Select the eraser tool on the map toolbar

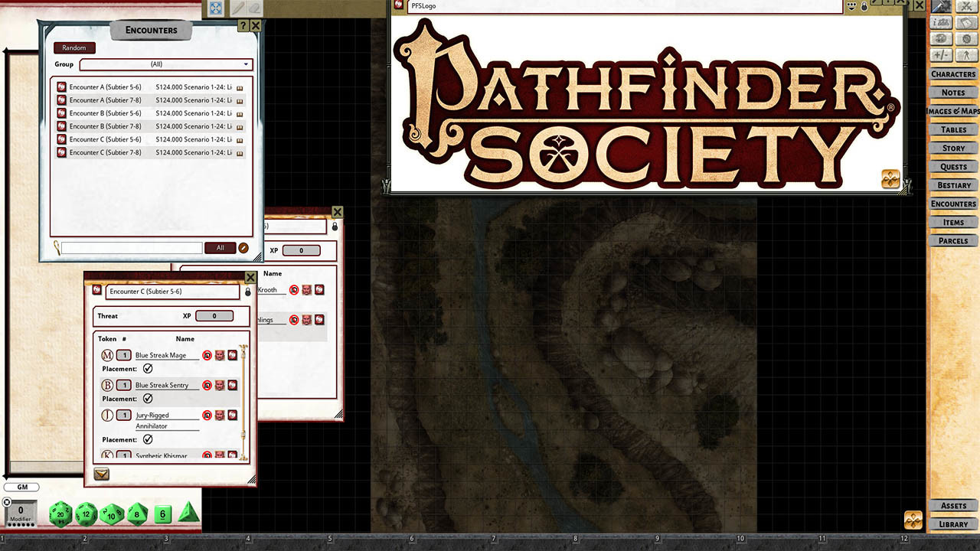(x=254, y=8)
